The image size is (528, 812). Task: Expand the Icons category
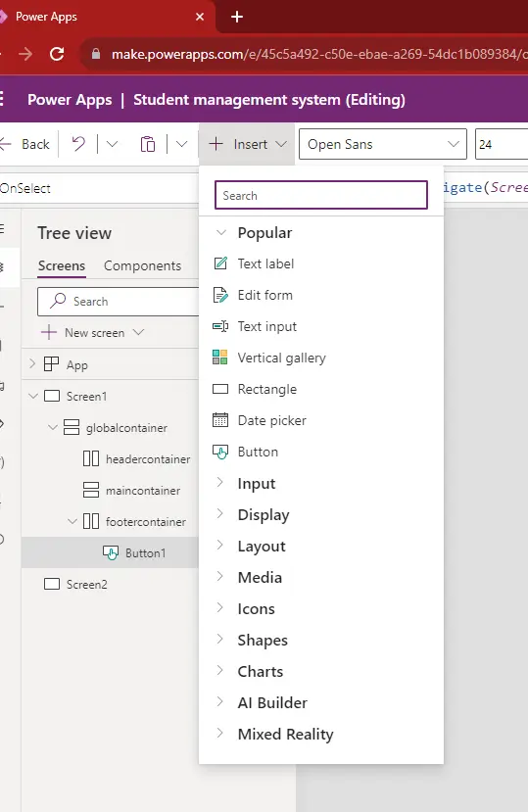[x=220, y=608]
